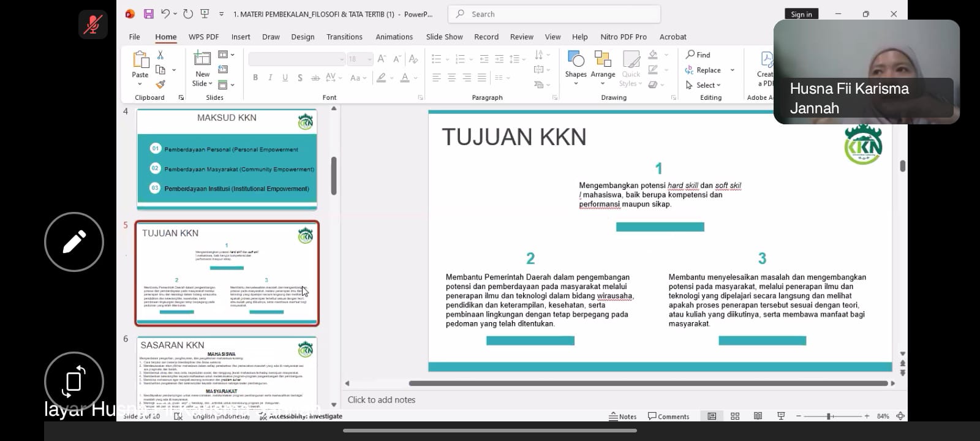Click the pencil annotate button
Screen dimensions: 980x441
(x=73, y=242)
